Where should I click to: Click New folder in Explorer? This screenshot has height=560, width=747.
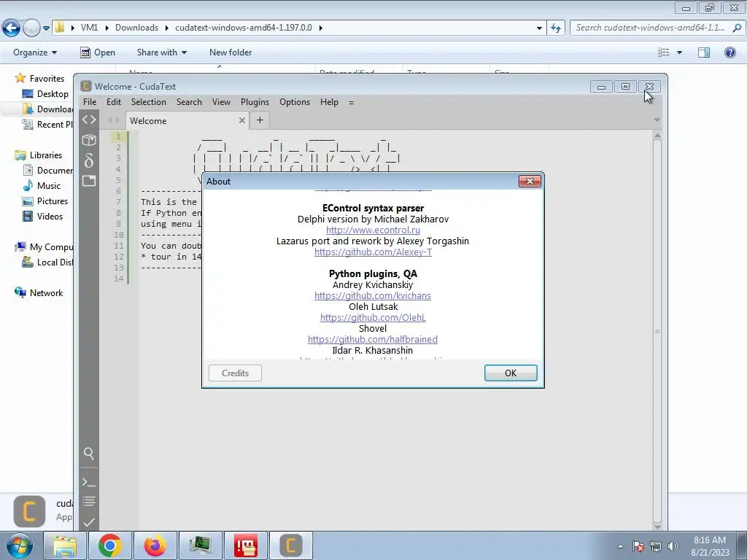click(x=231, y=52)
